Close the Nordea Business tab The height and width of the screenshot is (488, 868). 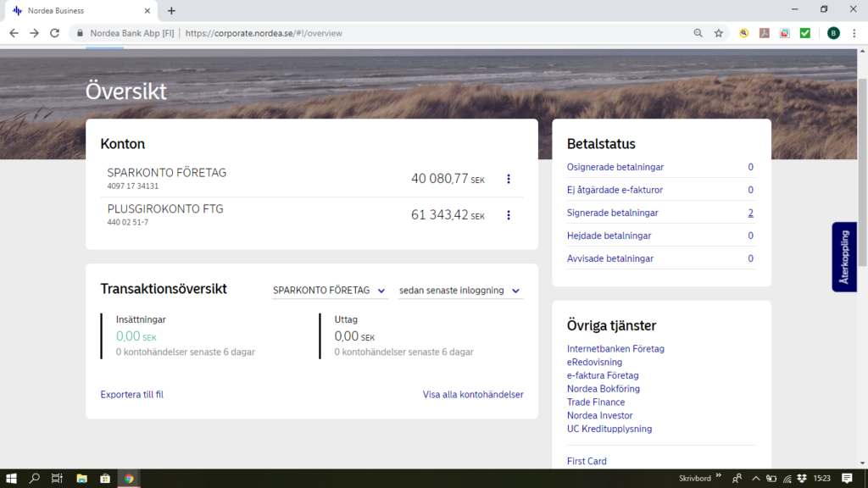[x=147, y=10]
